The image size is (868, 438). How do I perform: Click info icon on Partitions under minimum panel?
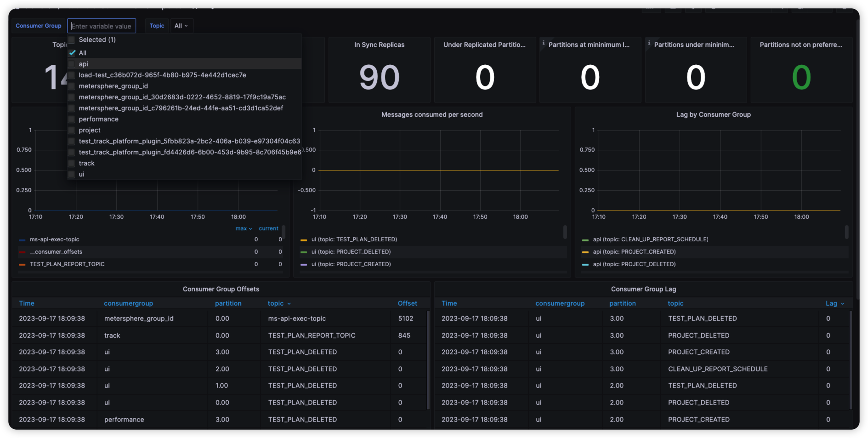click(649, 43)
